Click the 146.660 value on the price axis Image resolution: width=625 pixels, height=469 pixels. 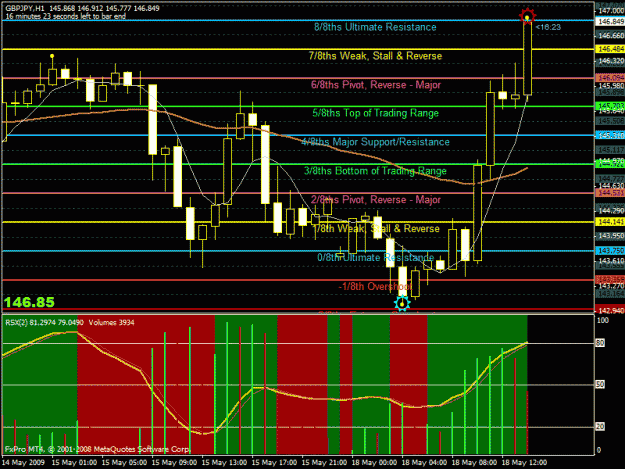(611, 36)
